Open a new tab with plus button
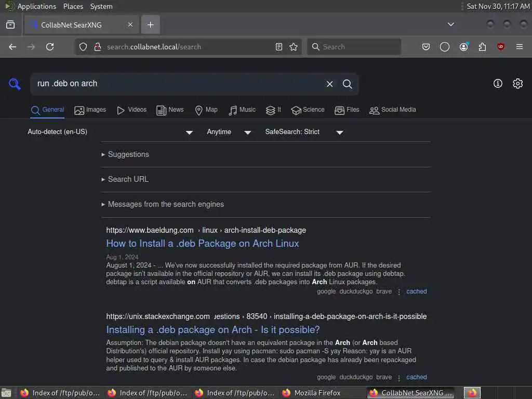Screen dimensions: 532x399 pos(151,25)
